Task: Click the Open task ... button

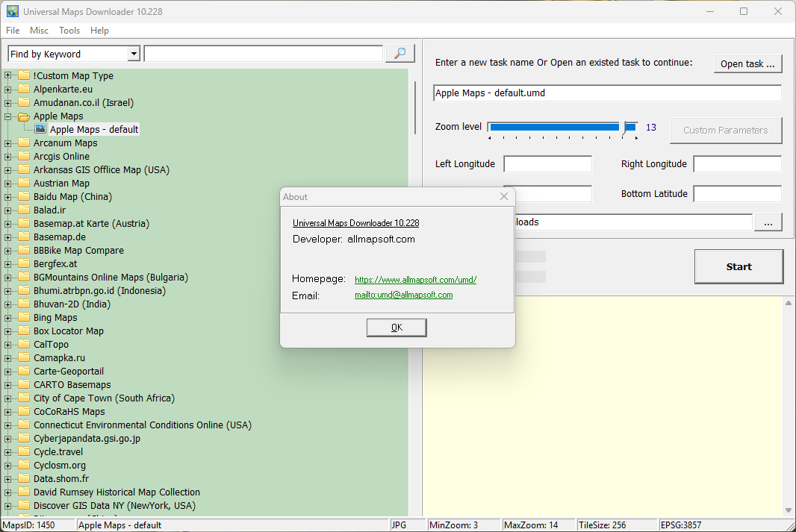Action: [x=747, y=64]
